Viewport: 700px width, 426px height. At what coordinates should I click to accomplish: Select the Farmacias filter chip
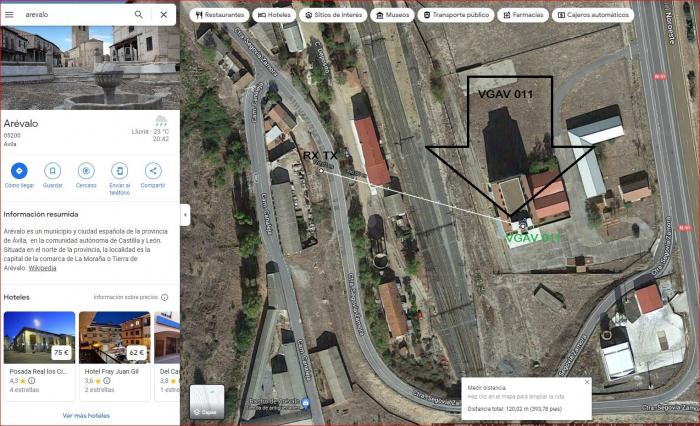(x=523, y=15)
